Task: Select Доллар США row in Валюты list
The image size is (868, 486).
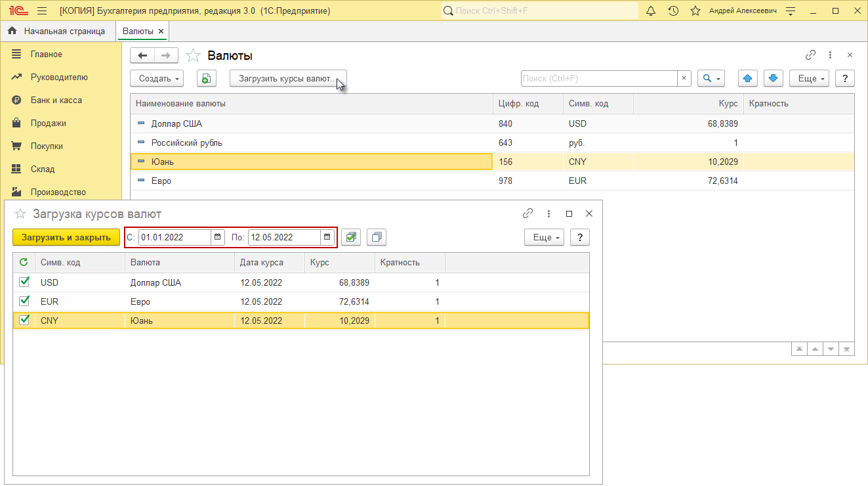Action: click(493, 123)
